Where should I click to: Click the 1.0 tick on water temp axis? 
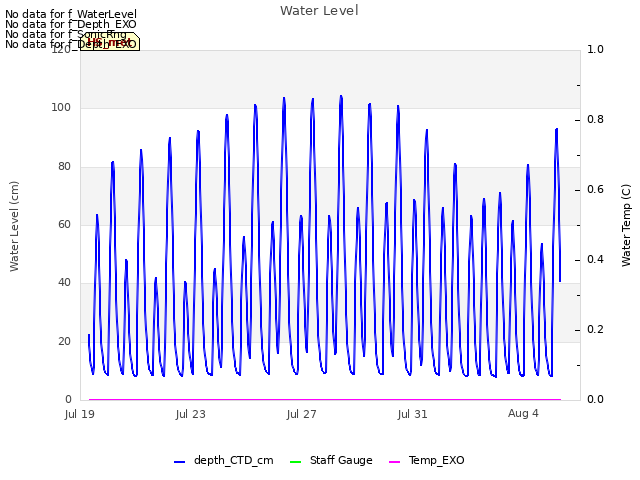click(x=596, y=49)
